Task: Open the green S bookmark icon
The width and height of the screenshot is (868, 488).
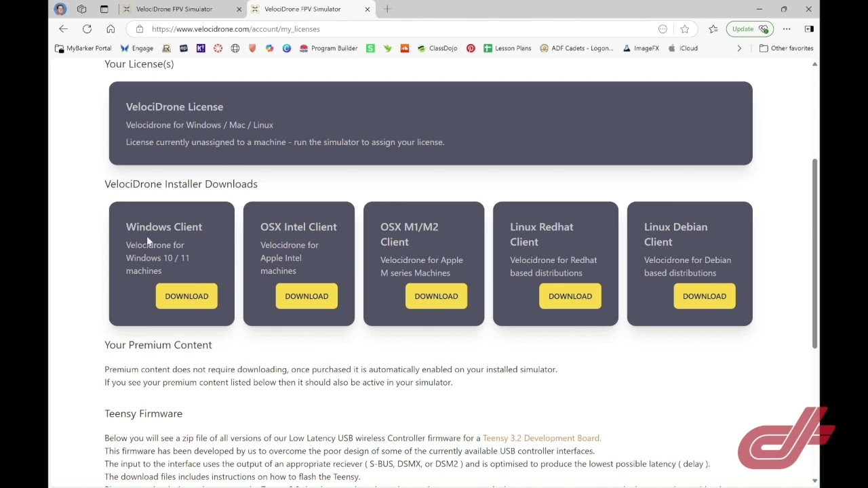Action: [370, 48]
